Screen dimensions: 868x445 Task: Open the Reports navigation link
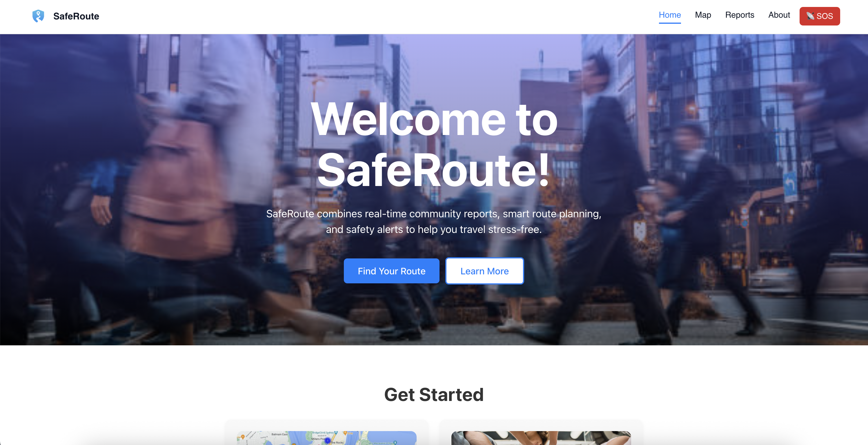point(739,15)
